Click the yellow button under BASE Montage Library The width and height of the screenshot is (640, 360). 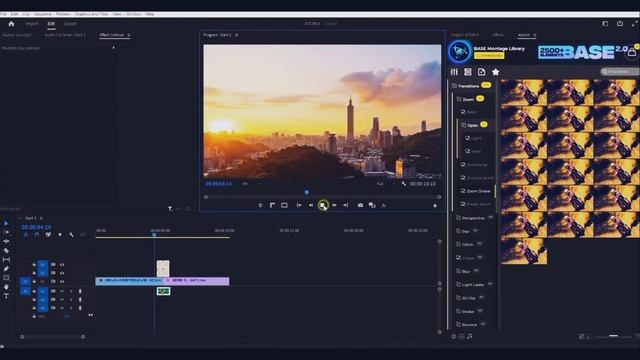[x=489, y=56]
